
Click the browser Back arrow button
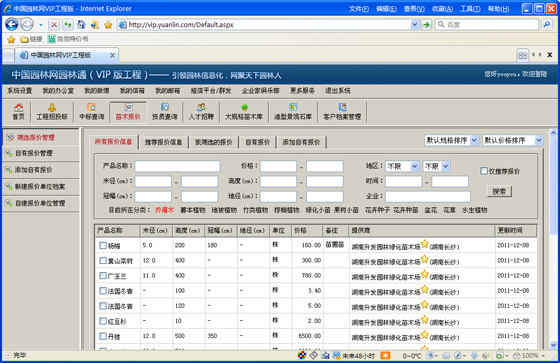point(12,24)
